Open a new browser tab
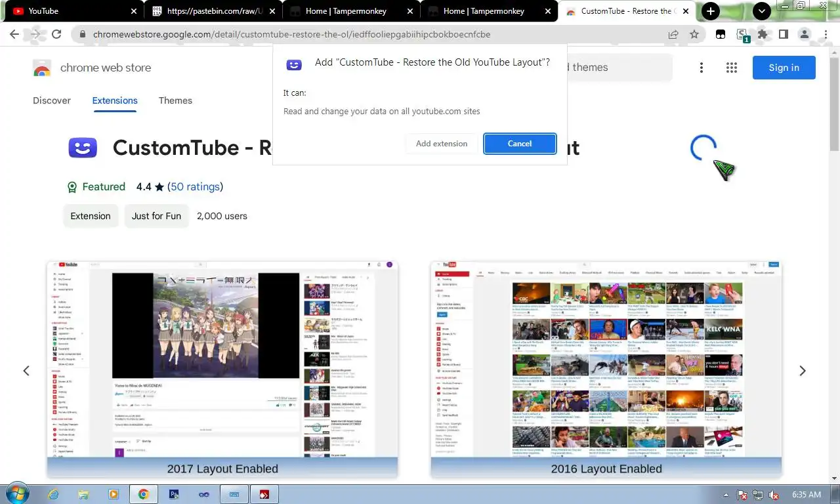Viewport: 840px width, 504px height. click(711, 11)
